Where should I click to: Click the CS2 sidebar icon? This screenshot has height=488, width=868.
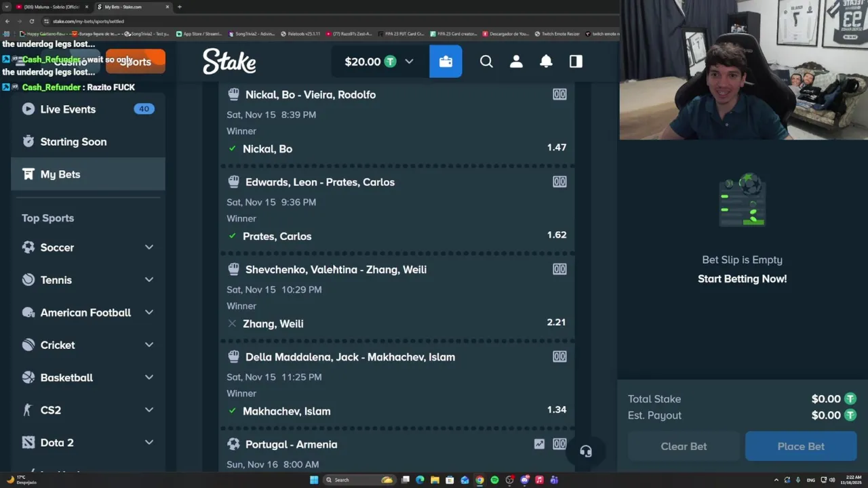pos(28,410)
